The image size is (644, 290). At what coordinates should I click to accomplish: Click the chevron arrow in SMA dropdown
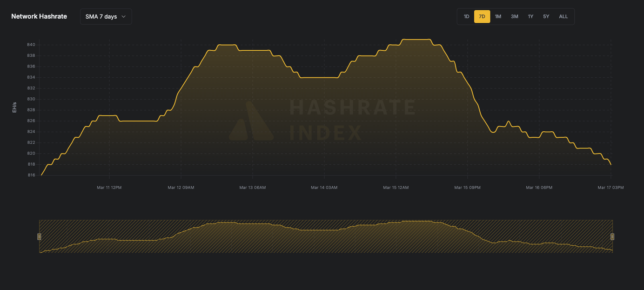tap(124, 16)
